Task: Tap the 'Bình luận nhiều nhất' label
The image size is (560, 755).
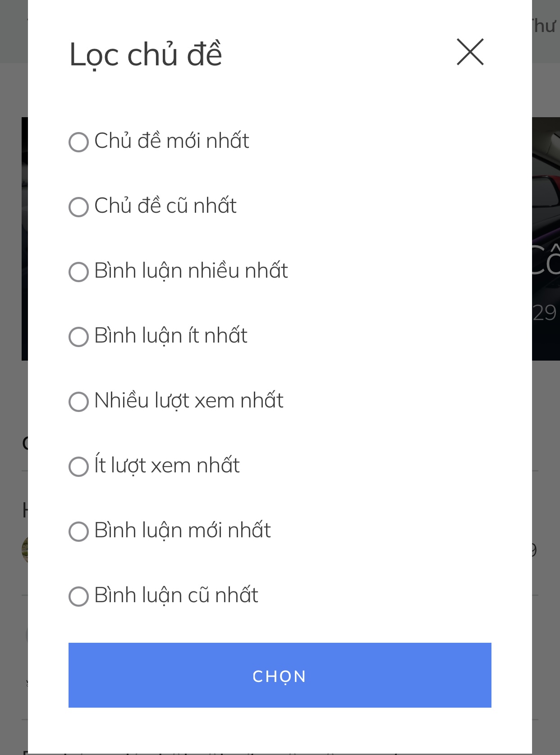Action: (191, 271)
